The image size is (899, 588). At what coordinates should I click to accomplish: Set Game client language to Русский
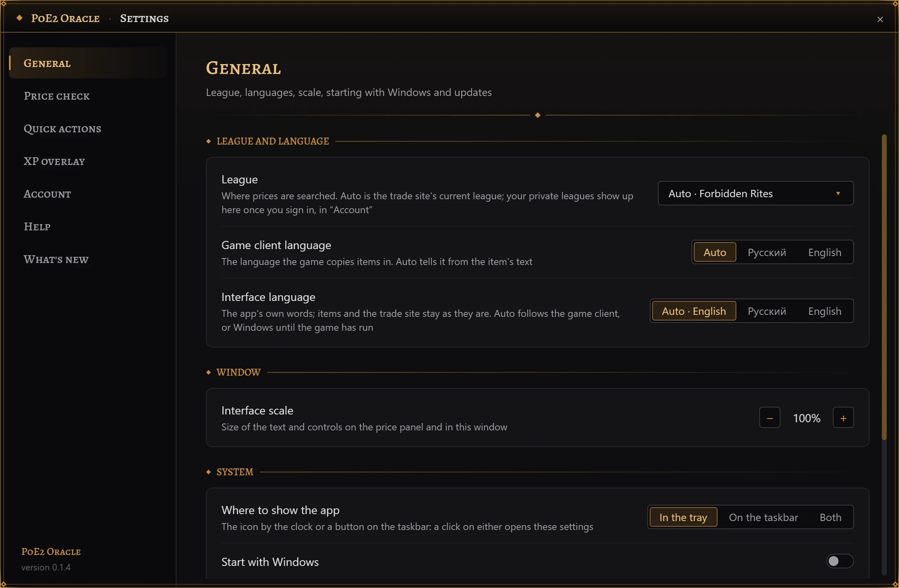767,252
